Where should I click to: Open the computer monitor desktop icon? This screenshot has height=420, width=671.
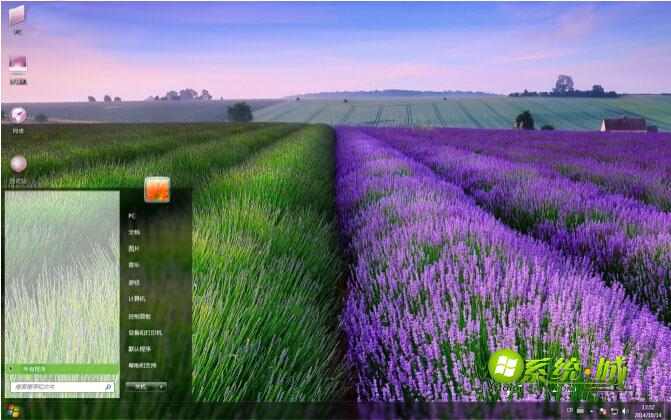tap(18, 64)
